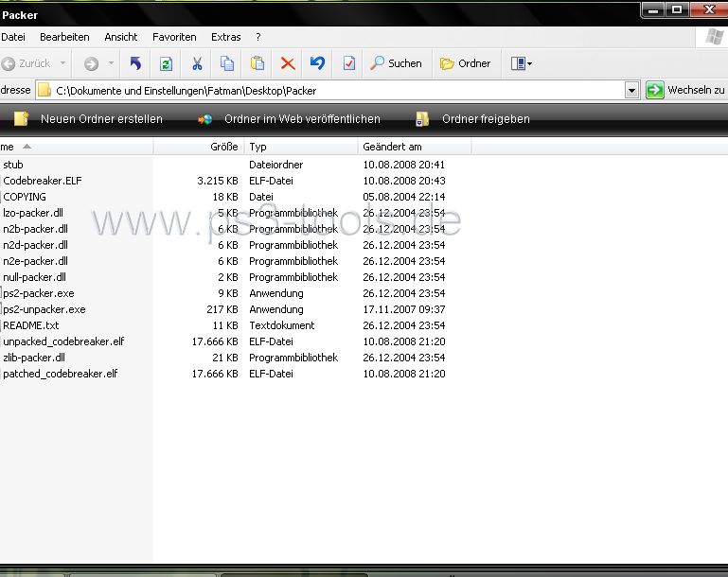Sort by the Name column header

pyautogui.click(x=76, y=147)
